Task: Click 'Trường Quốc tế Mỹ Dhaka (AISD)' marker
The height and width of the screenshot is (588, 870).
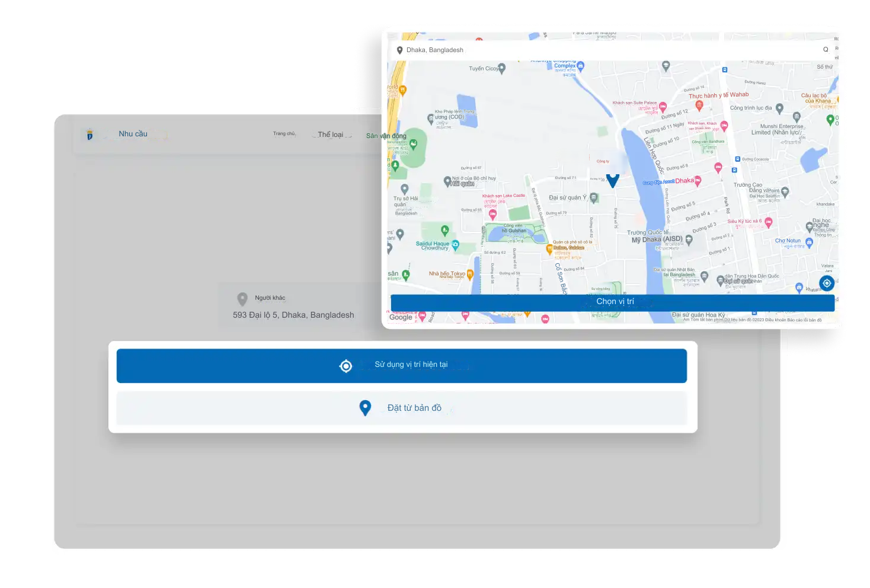Action: [x=689, y=240]
